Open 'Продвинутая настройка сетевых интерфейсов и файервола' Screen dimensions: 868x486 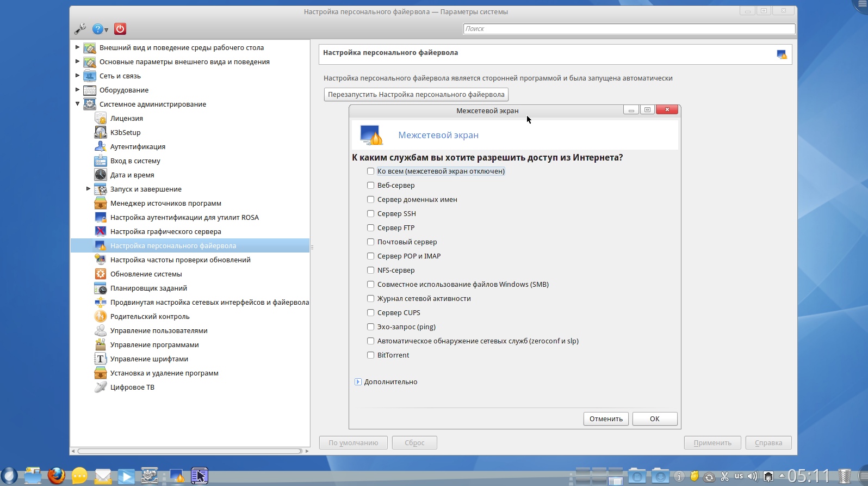[209, 302]
